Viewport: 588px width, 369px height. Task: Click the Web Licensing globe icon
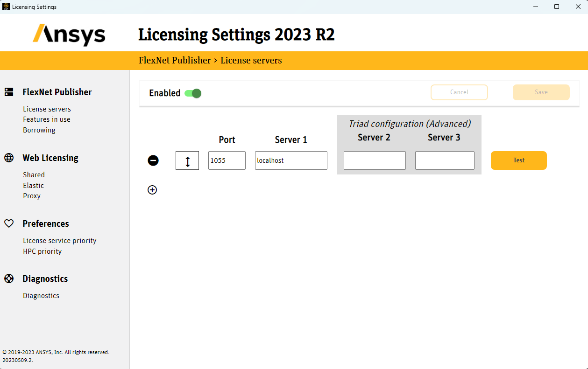[9, 158]
